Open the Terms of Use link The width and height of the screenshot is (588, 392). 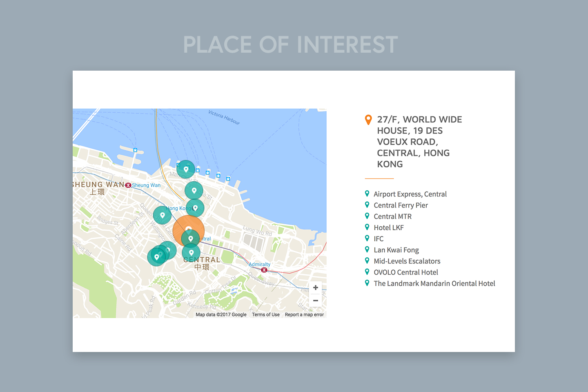coord(266,314)
